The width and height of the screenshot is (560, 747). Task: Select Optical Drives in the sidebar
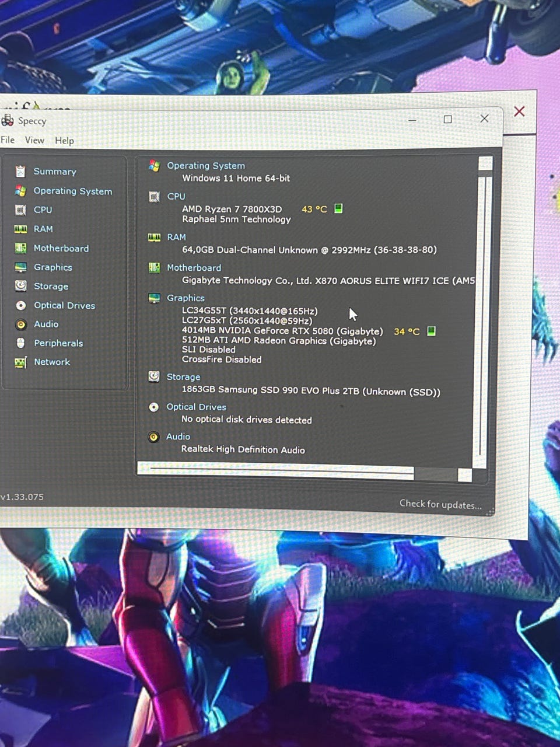tap(64, 305)
